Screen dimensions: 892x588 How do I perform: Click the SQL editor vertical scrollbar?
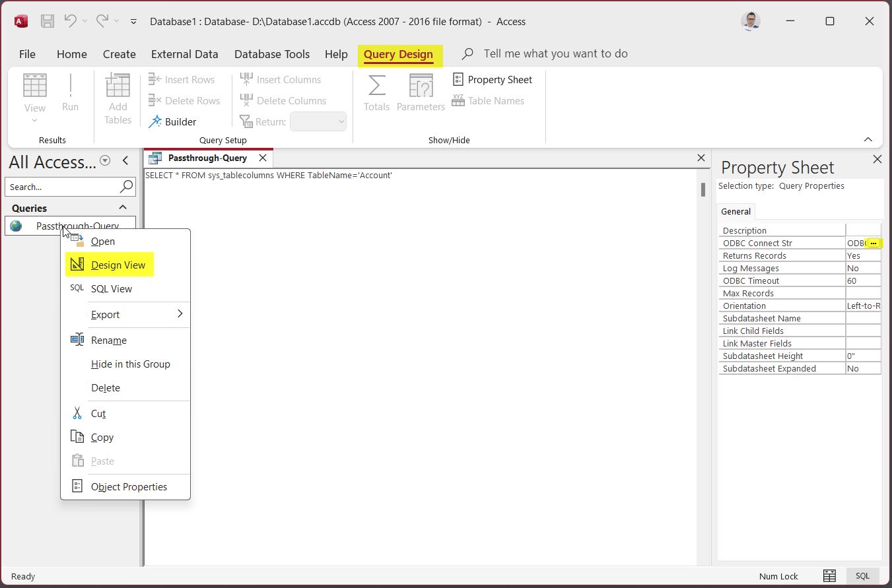(703, 190)
